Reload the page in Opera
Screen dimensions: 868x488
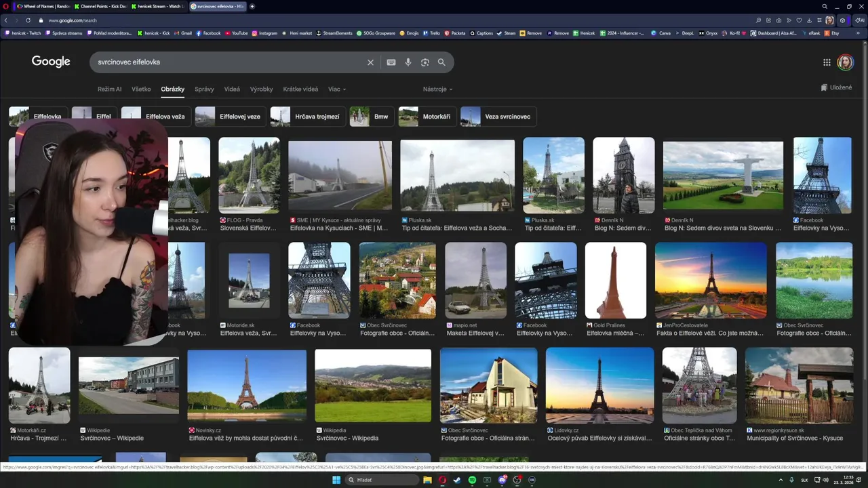[x=28, y=20]
